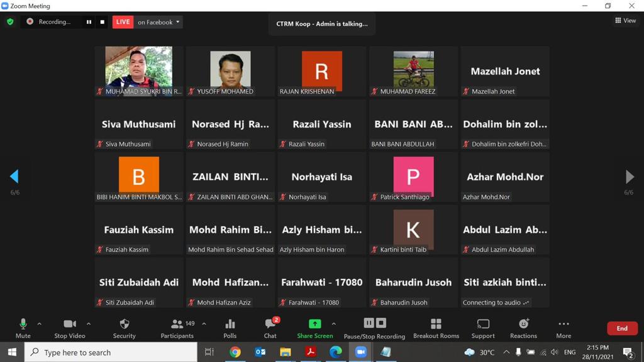Click the Support icon

483,327
